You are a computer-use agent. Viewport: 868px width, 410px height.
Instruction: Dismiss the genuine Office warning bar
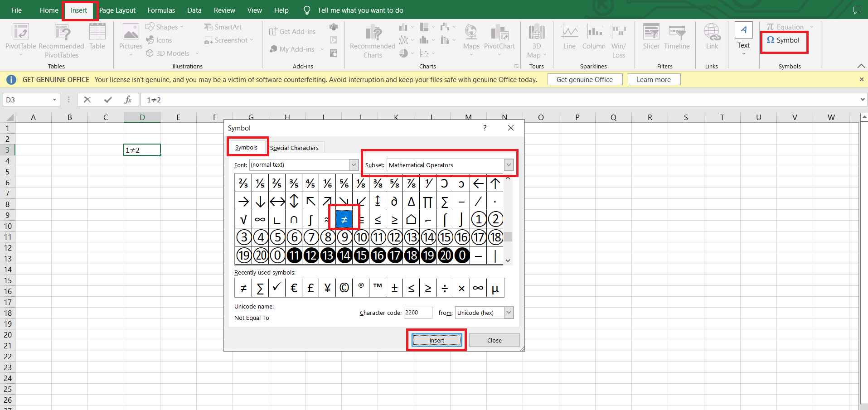(x=861, y=79)
